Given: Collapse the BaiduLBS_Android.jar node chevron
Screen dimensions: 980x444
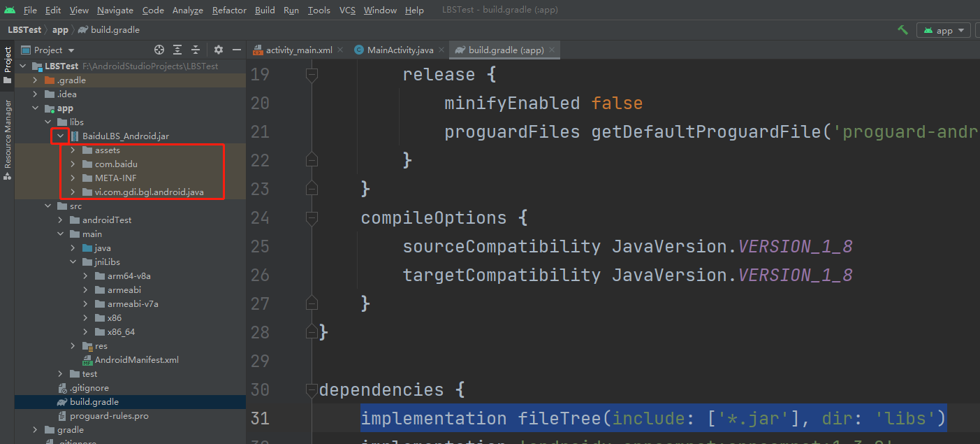Looking at the screenshot, I should (61, 136).
